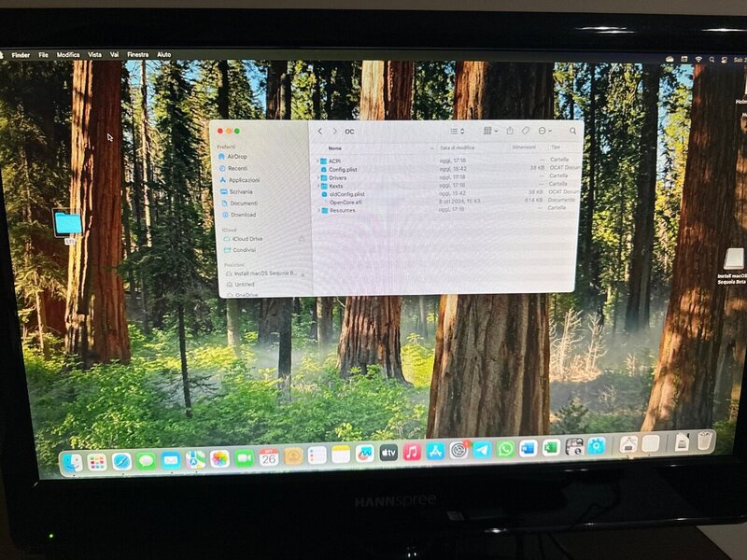Image resolution: width=747 pixels, height=560 pixels.
Task: Open Maps from the Dock
Action: click(x=195, y=459)
